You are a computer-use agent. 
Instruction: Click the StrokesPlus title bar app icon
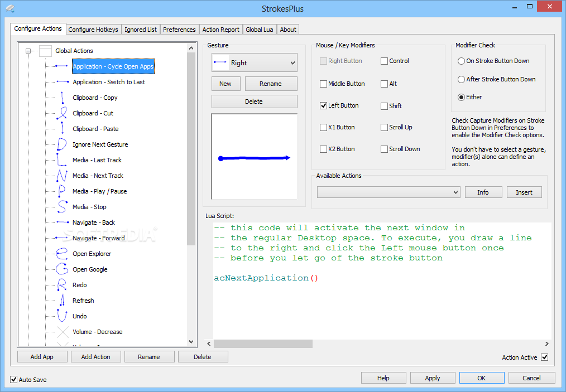coord(10,8)
